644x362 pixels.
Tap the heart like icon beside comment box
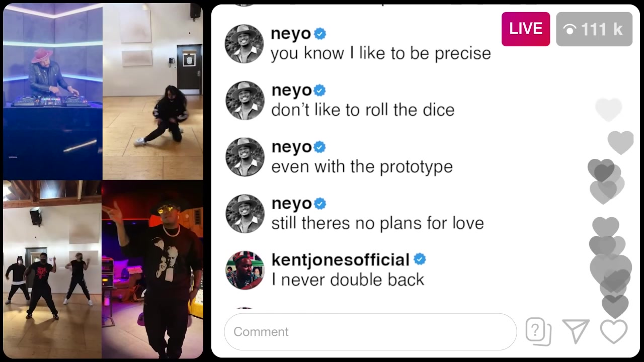tap(614, 331)
